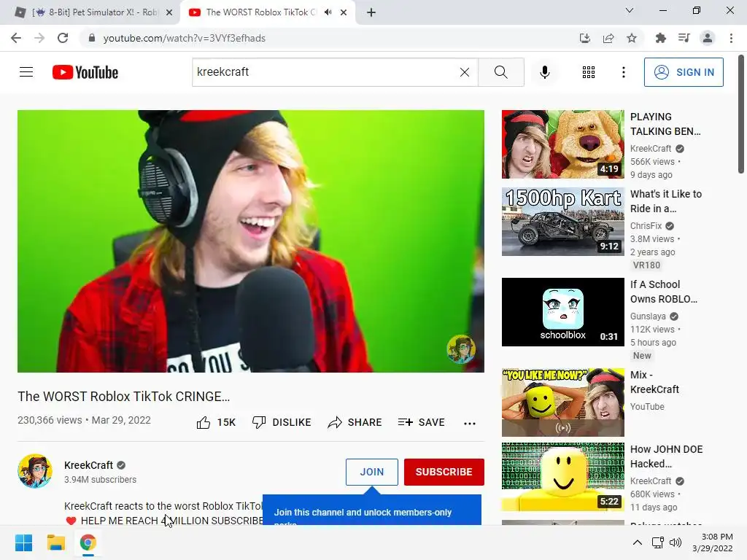
Task: Open the schoolblox video thumbnail
Action: [x=562, y=312]
